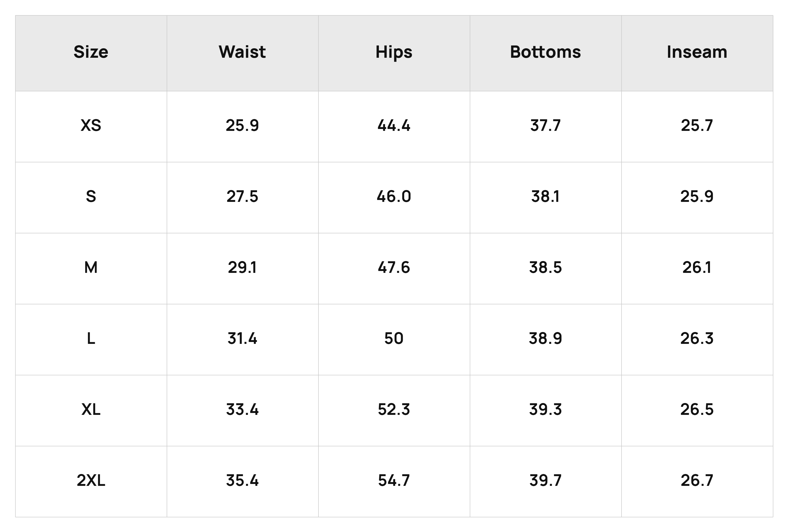Viewport: 788px width, 532px height.
Task: Click the Bottoms column header
Action: 545,52
